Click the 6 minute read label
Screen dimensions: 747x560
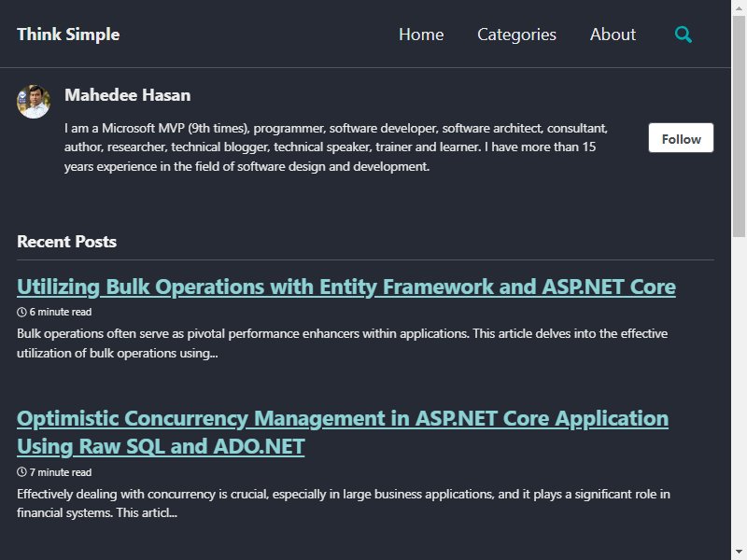point(61,313)
